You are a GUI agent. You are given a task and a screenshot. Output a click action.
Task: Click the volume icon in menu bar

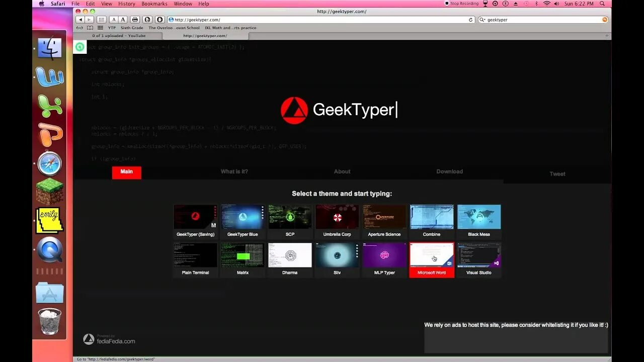pyautogui.click(x=556, y=4)
